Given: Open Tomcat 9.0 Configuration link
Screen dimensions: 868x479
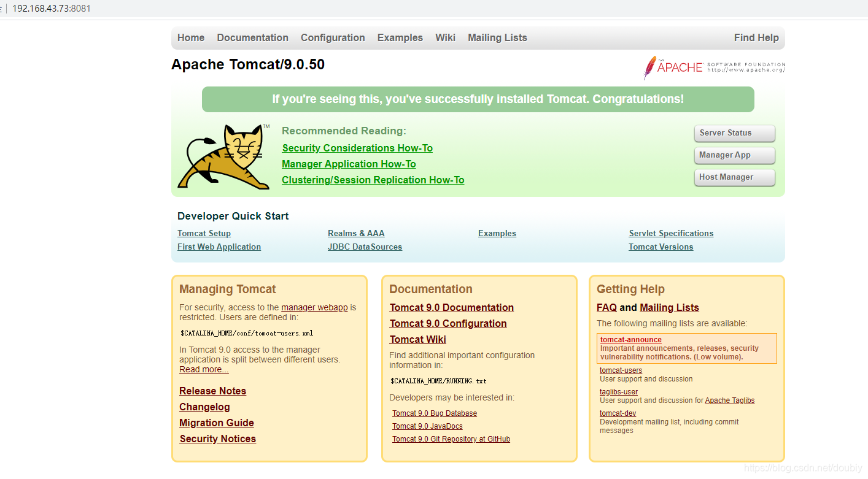Looking at the screenshot, I should tap(448, 323).
